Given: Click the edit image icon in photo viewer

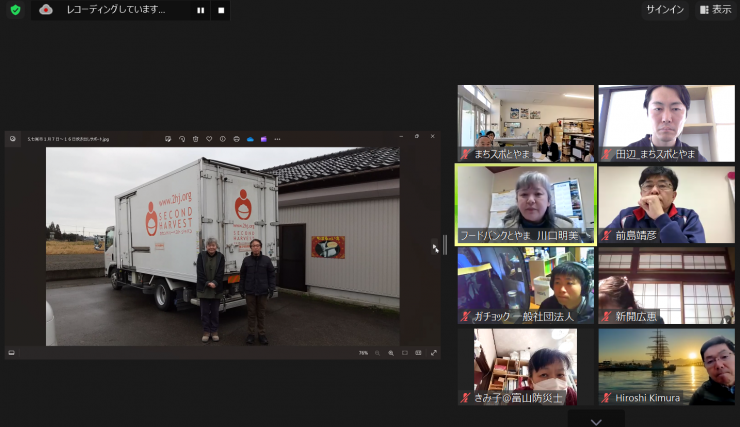Looking at the screenshot, I should pyautogui.click(x=169, y=139).
